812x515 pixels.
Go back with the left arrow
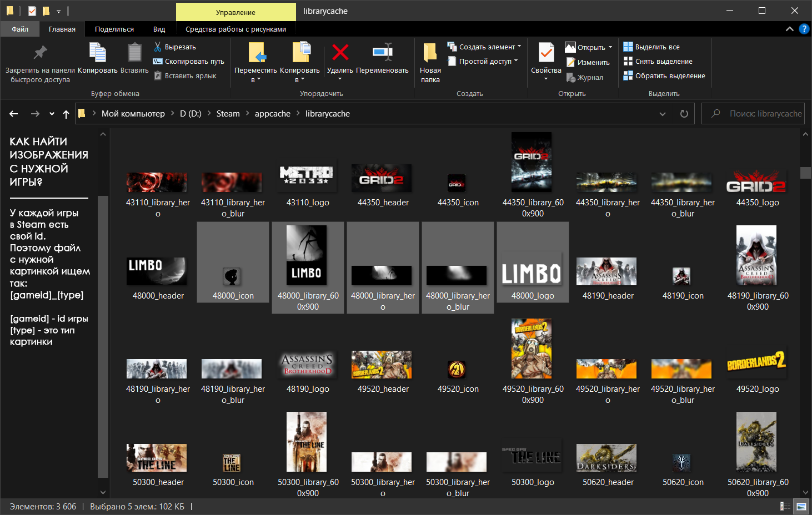coord(14,114)
